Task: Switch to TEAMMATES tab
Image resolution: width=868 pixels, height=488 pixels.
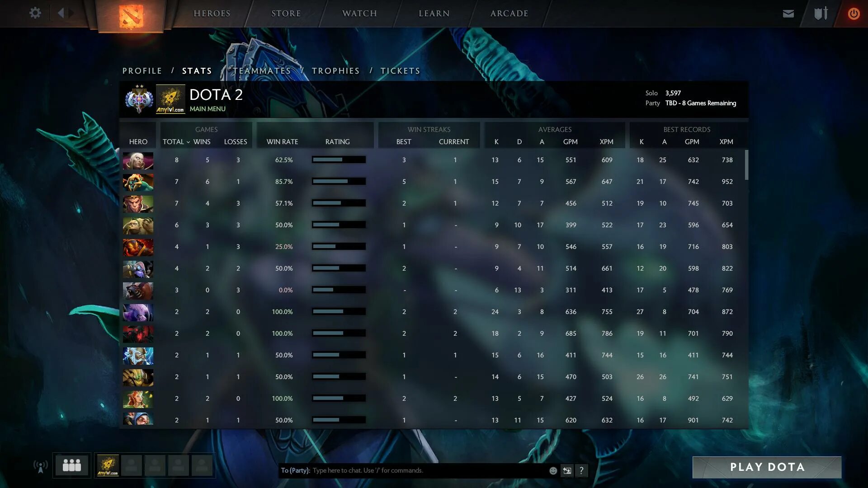Action: (x=262, y=71)
